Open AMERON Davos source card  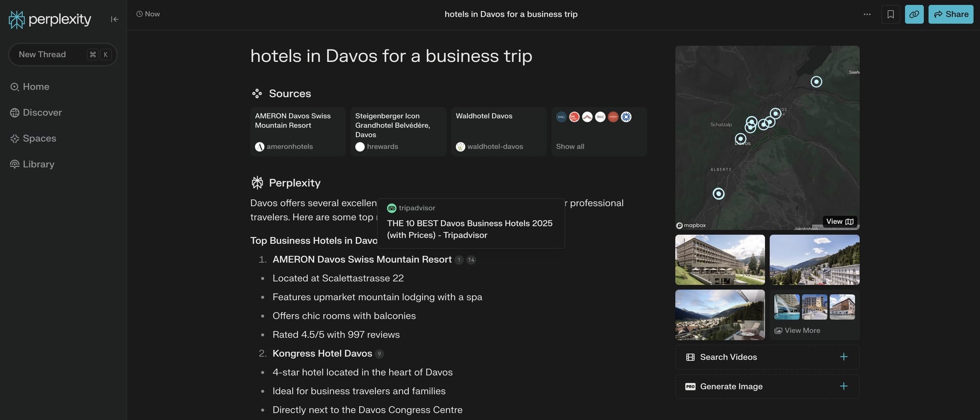coord(298,131)
